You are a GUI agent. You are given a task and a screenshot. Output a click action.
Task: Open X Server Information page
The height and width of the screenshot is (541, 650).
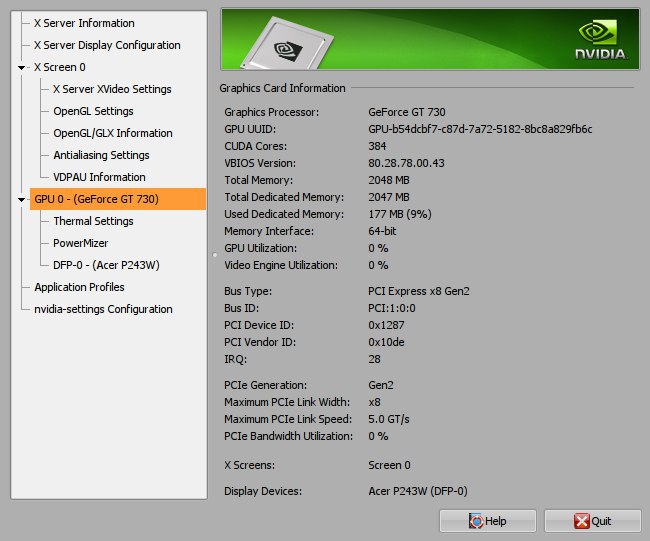[x=84, y=23]
